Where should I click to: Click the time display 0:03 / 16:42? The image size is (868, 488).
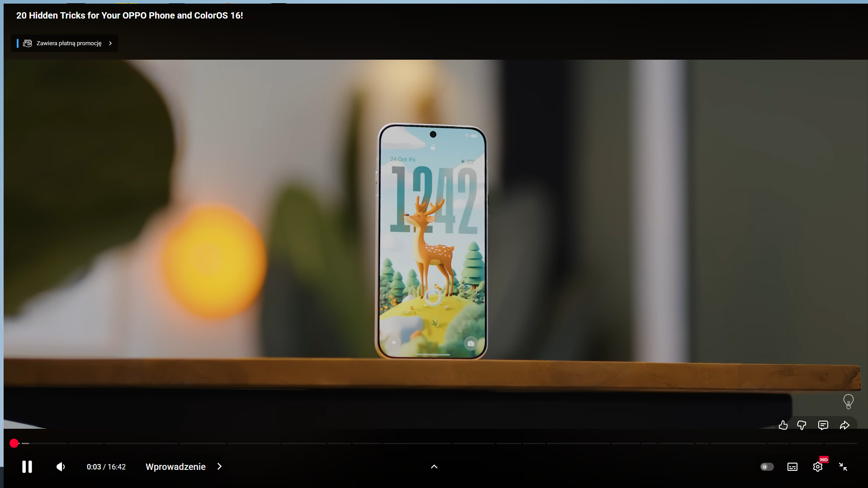click(x=106, y=467)
